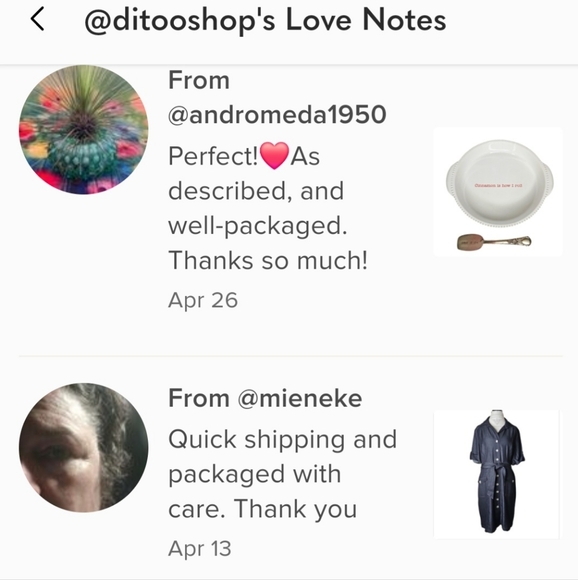Viewport: 578px width, 580px height.
Task: Tap the 'well-packaged.' text line
Action: click(x=258, y=226)
